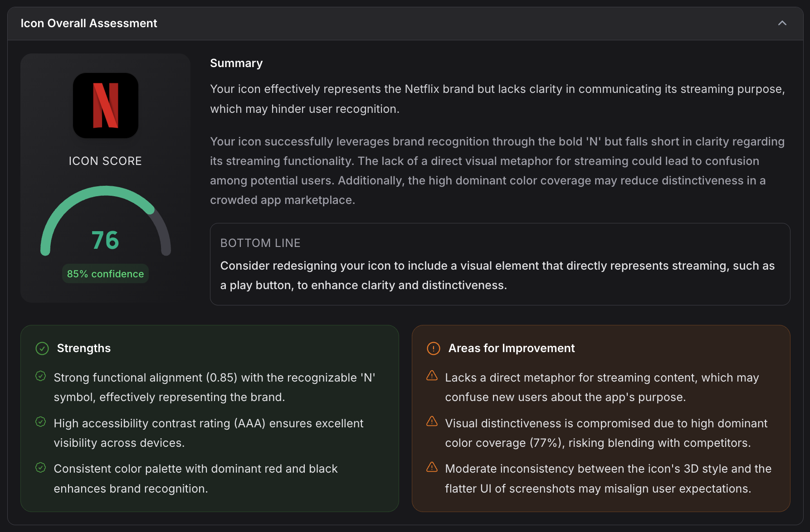Click warning icon beside 'Moderate inconsistency'
This screenshot has height=532, width=810.
click(x=432, y=467)
